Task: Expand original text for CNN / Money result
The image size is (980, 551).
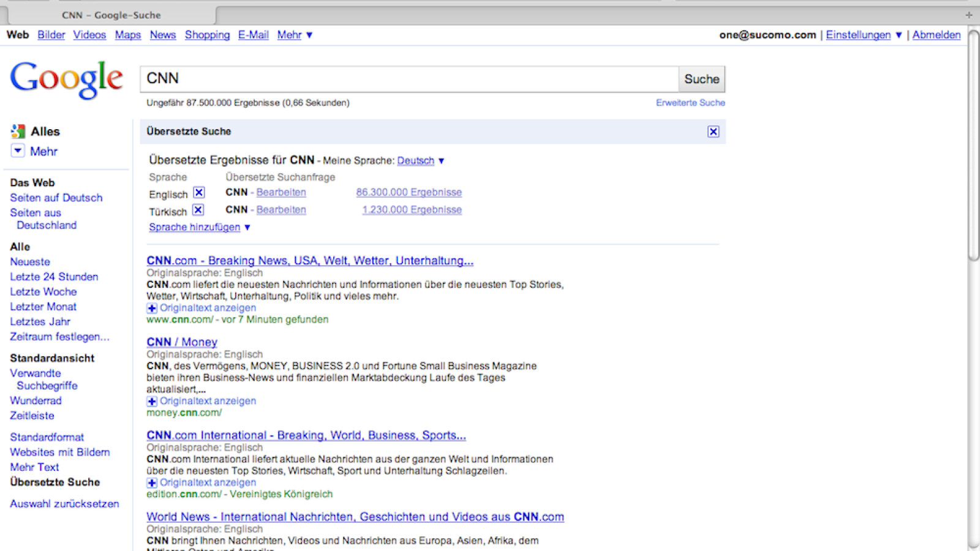Action: click(x=152, y=401)
